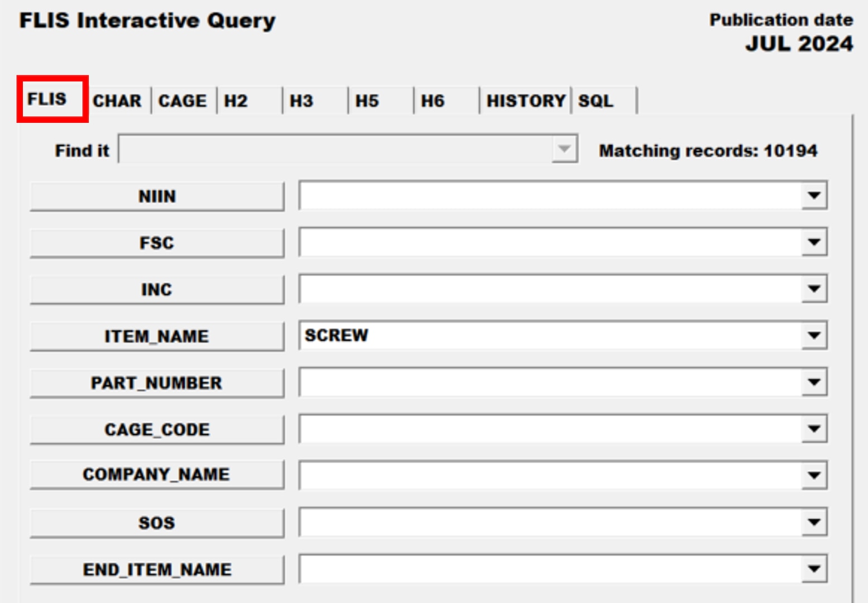Select the H3 tab
Viewport: 868px width, 603px height.
point(315,100)
